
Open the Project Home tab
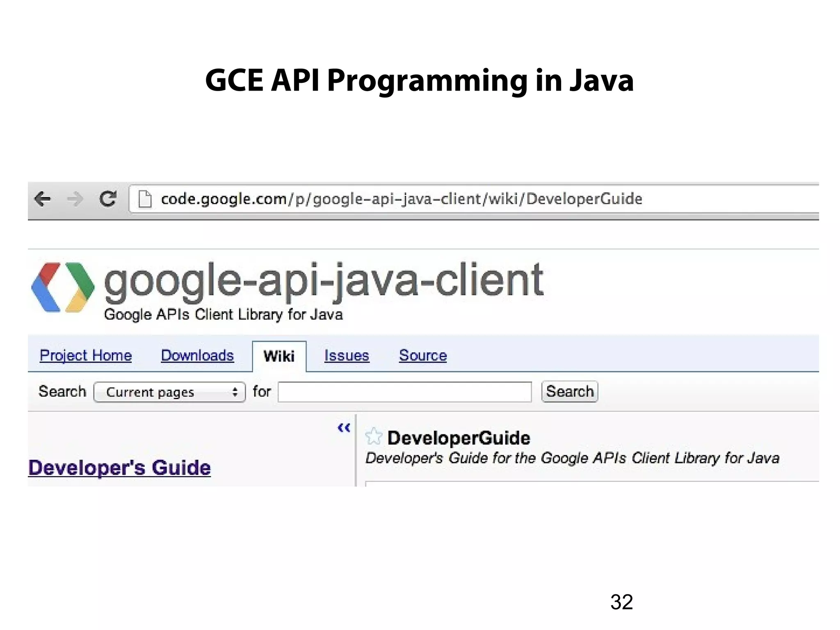click(86, 355)
